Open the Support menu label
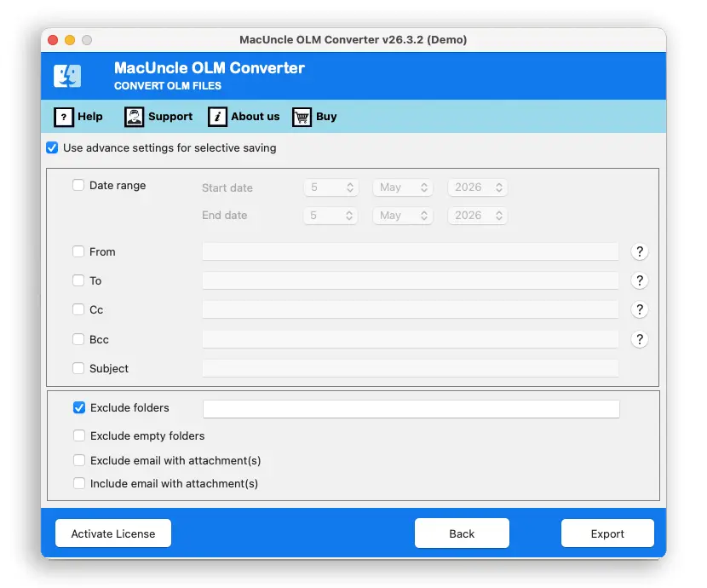The width and height of the screenshot is (707, 588). 170,117
